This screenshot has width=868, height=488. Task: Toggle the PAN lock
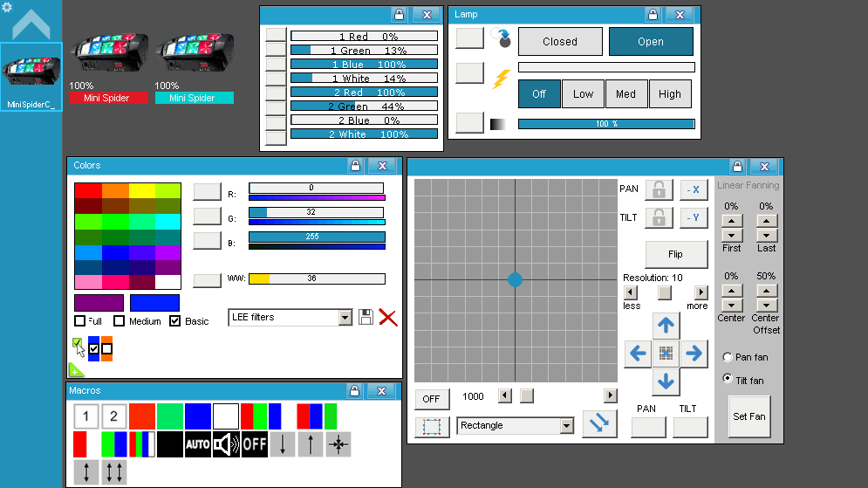(659, 189)
